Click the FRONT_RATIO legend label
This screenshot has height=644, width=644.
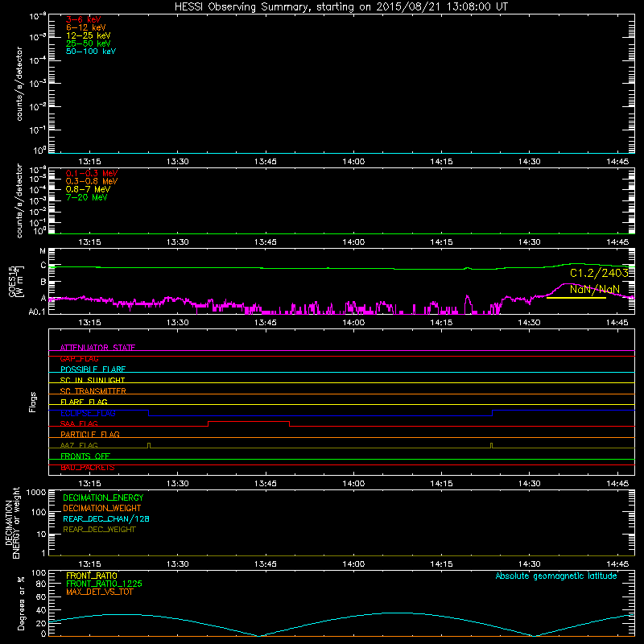[92, 576]
